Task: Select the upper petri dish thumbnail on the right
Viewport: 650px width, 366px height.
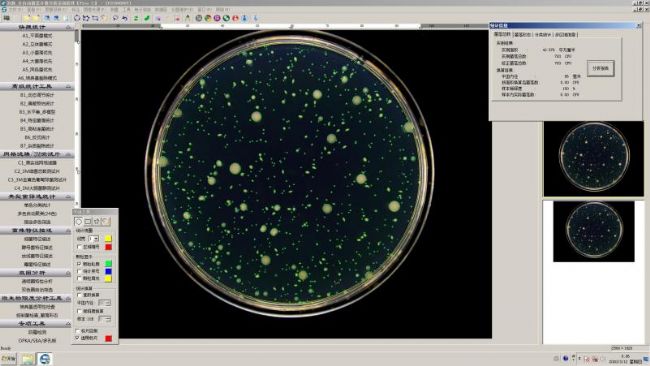Action: coord(594,158)
